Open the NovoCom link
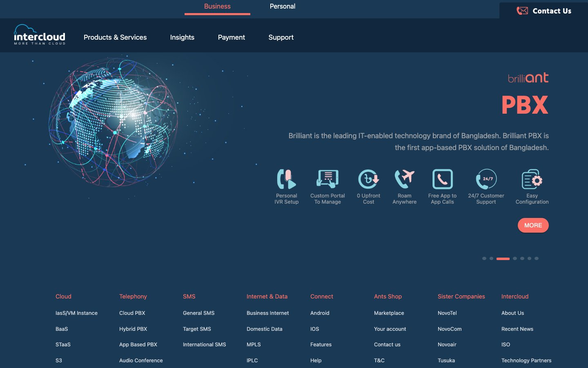The image size is (588, 368). click(x=450, y=329)
